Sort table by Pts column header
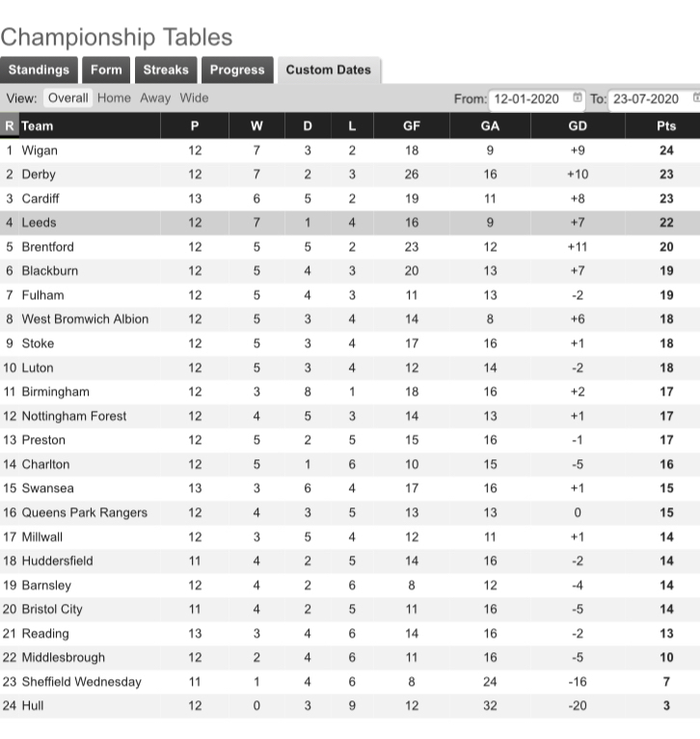 pos(665,125)
